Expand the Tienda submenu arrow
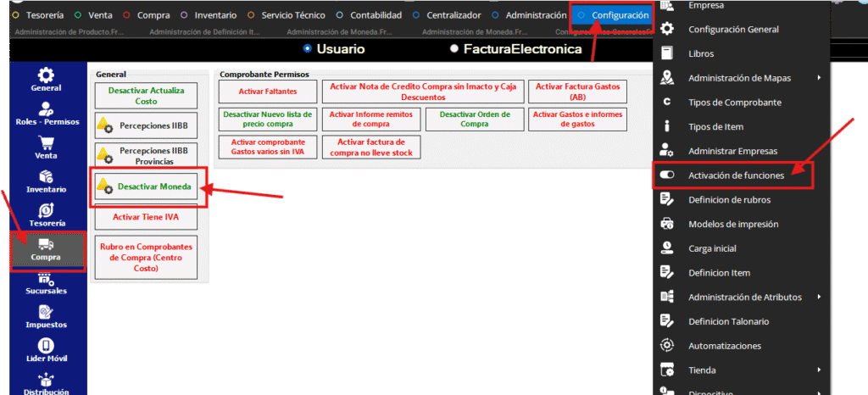 (819, 370)
